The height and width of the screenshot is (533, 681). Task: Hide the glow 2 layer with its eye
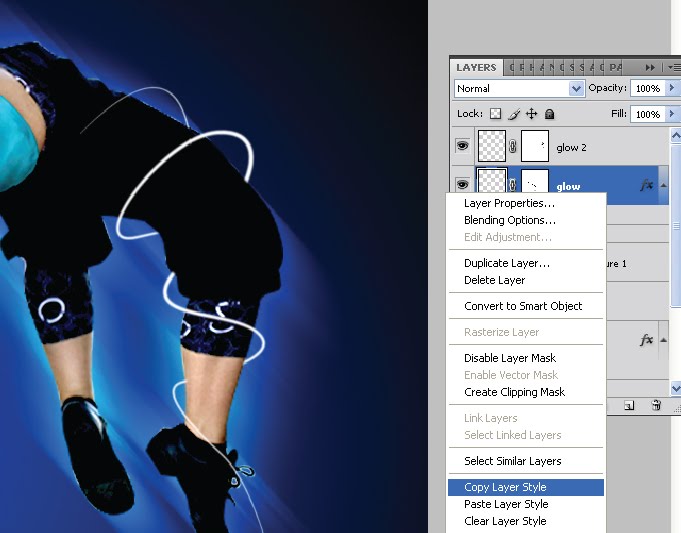tap(463, 146)
